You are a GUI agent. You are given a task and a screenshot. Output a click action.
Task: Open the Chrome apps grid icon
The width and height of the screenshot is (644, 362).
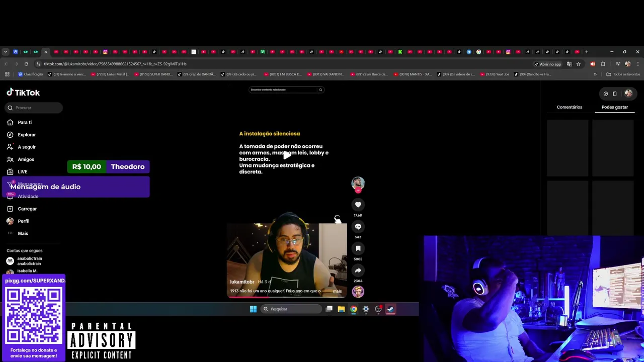(7, 74)
